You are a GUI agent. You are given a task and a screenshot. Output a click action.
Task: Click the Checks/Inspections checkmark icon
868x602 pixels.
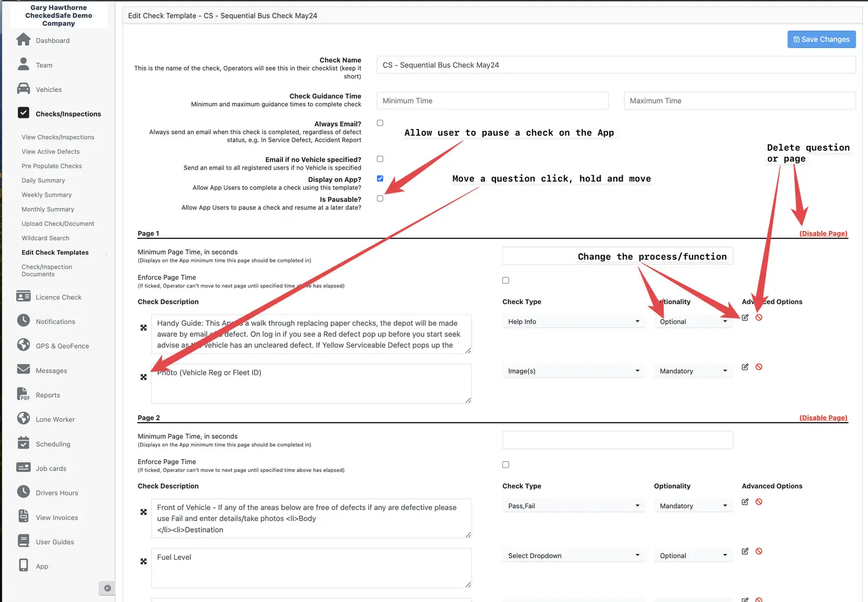(x=23, y=113)
